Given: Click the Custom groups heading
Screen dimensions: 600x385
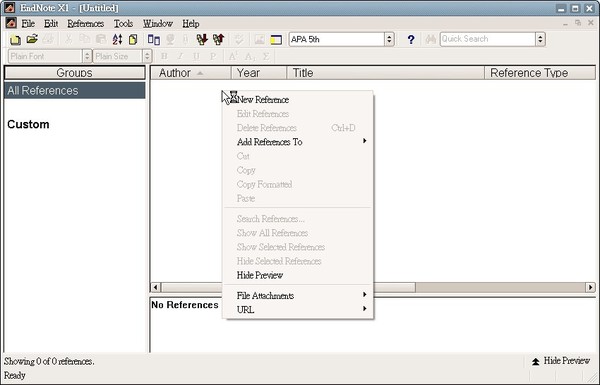Looking at the screenshot, I should pos(28,124).
